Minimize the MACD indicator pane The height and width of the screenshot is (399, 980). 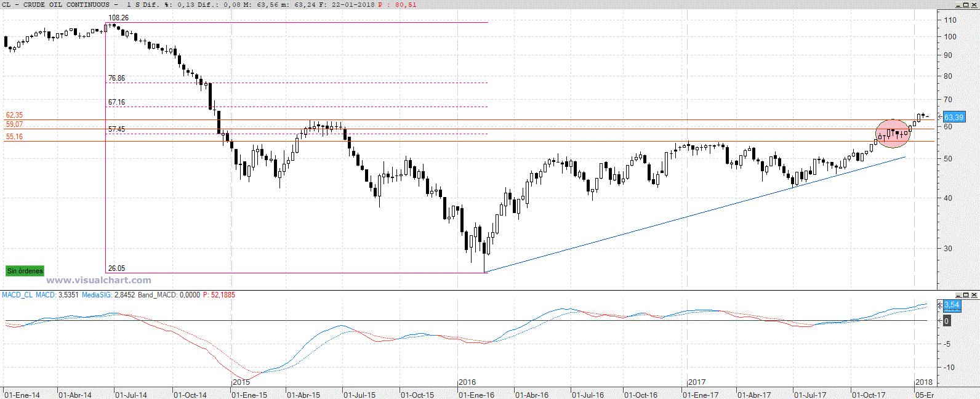958,296
